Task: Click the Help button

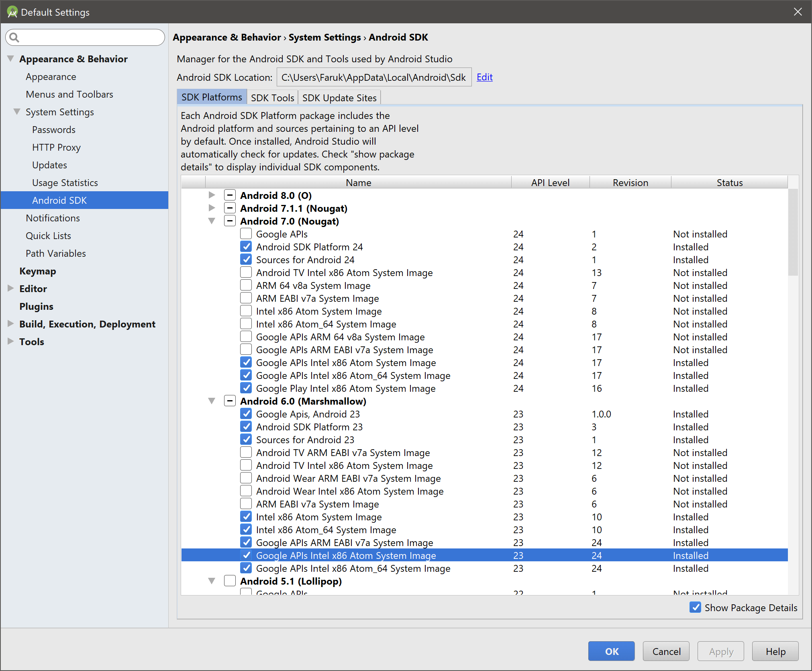Action: pyautogui.click(x=775, y=651)
